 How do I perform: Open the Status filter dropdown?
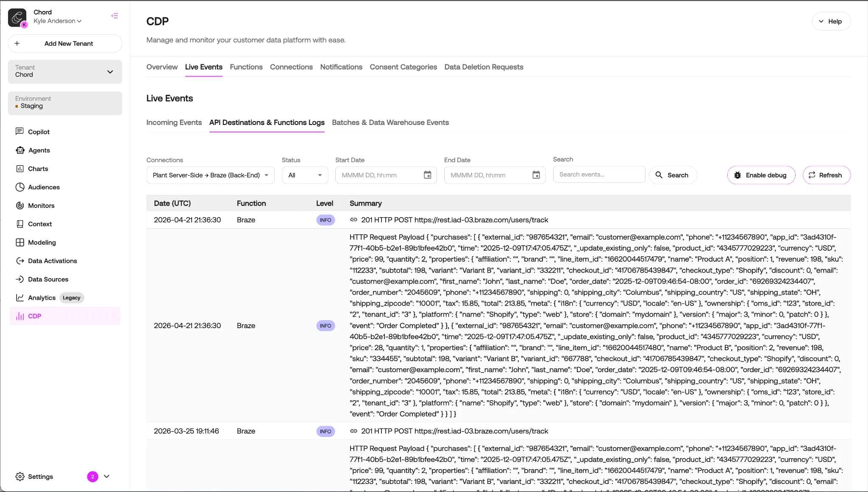(305, 175)
